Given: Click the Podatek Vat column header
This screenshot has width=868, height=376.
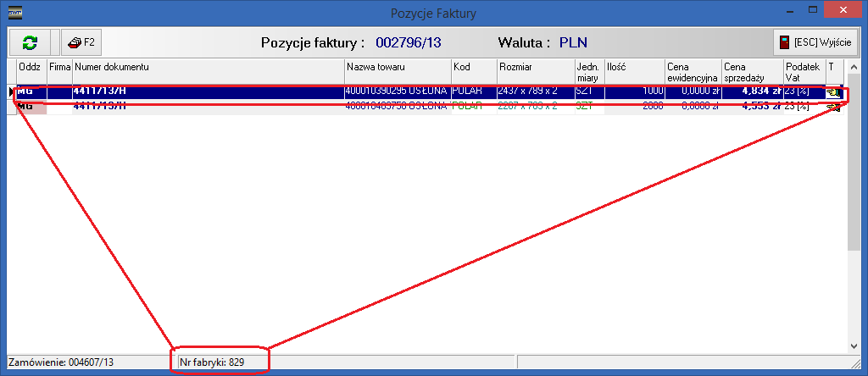Looking at the screenshot, I should [x=804, y=71].
